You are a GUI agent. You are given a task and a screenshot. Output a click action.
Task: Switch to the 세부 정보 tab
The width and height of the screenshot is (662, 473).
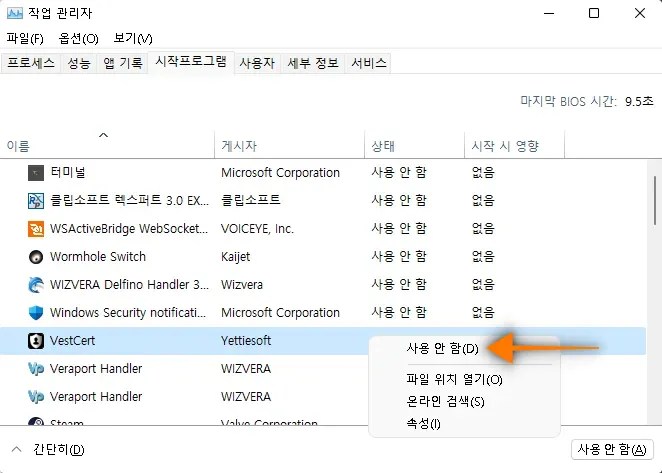tap(313, 63)
